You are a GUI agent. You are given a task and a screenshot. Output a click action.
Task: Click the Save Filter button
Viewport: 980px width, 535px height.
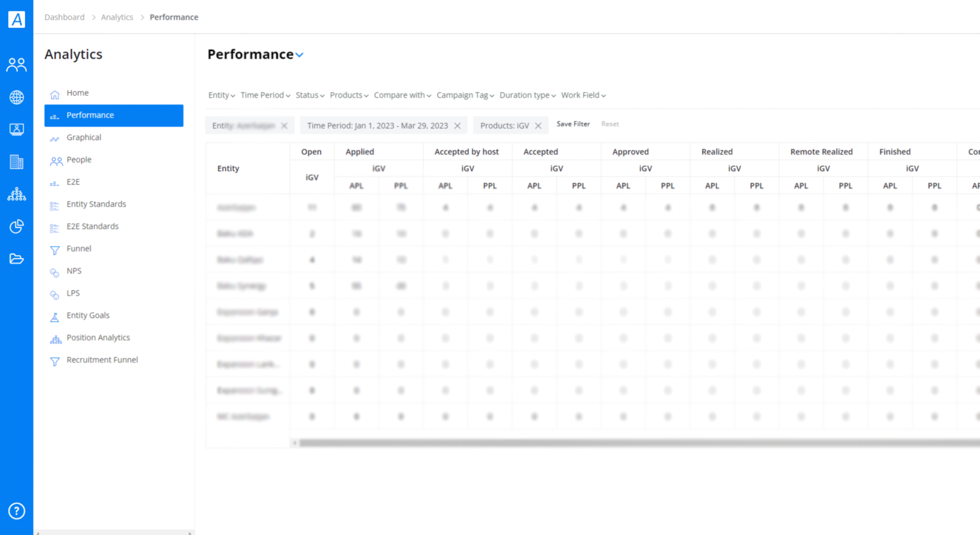coord(573,124)
